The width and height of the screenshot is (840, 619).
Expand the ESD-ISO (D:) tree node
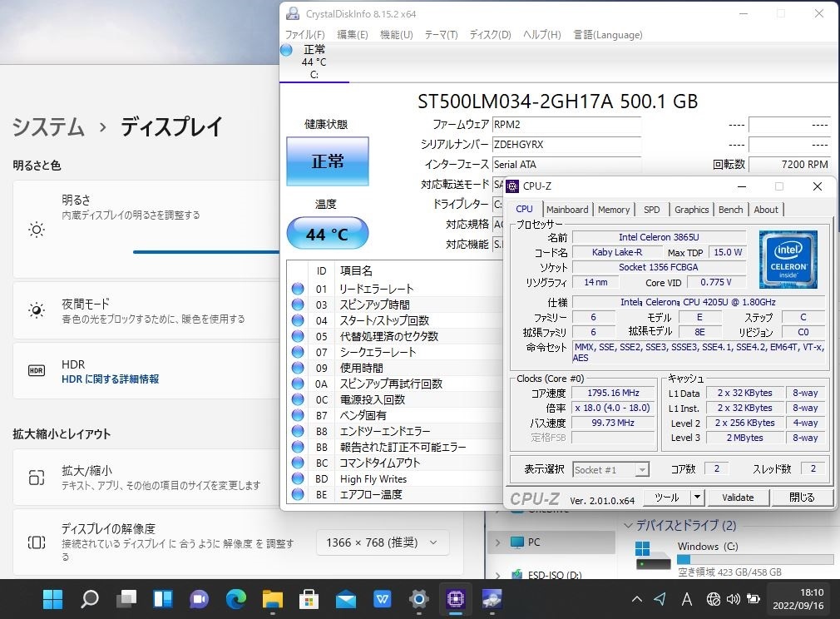(498, 576)
